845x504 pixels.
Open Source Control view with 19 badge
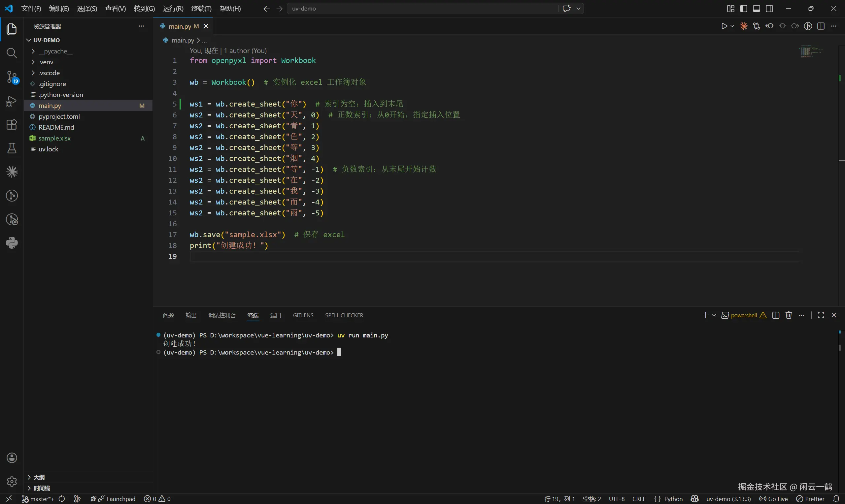(x=12, y=77)
